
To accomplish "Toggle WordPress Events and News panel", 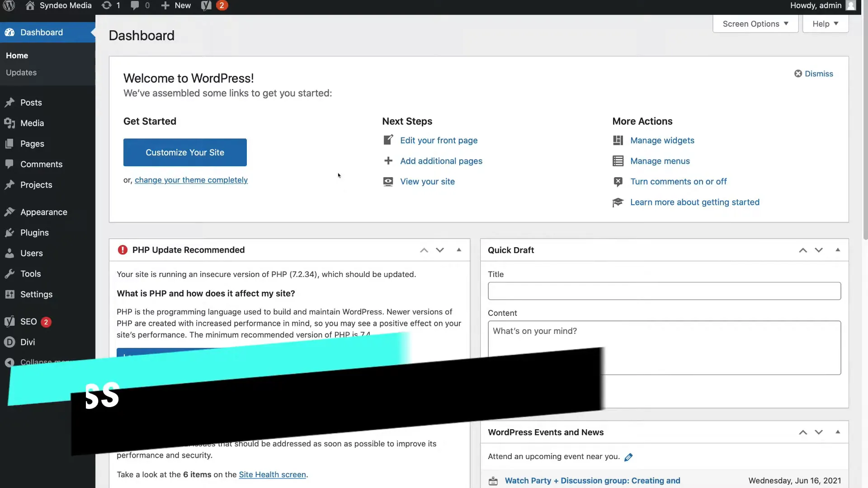I will click(838, 432).
